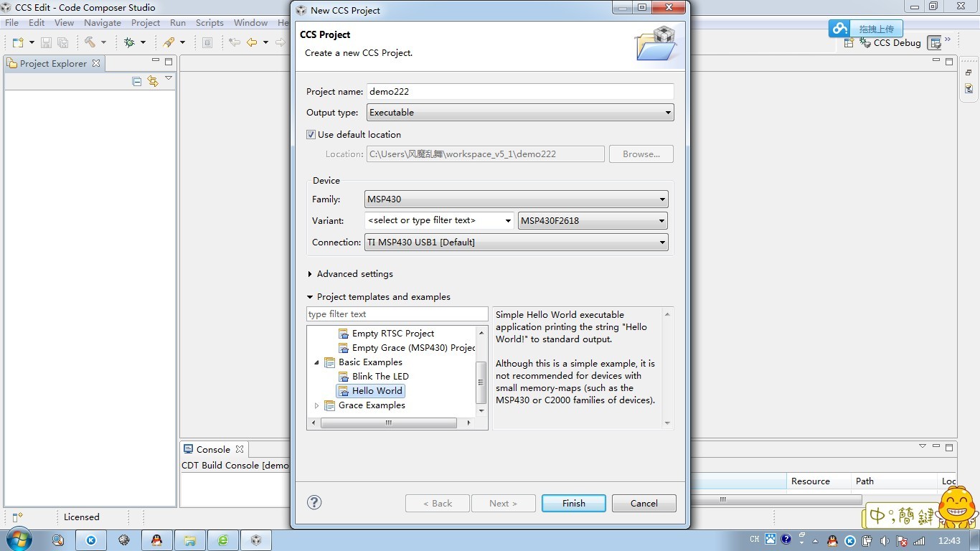Open the New toolbar dropdown arrow
Viewport: 980px width, 551px height.
pos(32,42)
